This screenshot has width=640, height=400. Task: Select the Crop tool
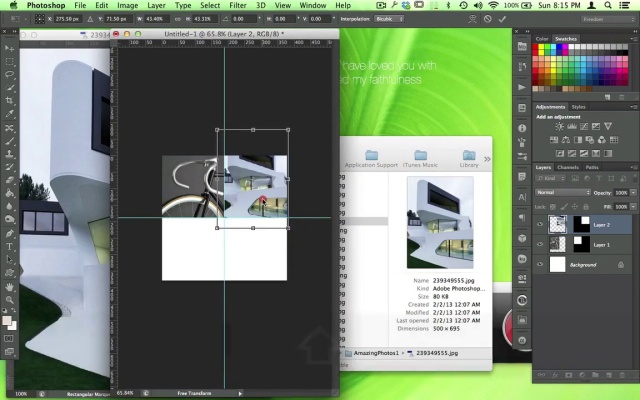[x=9, y=101]
